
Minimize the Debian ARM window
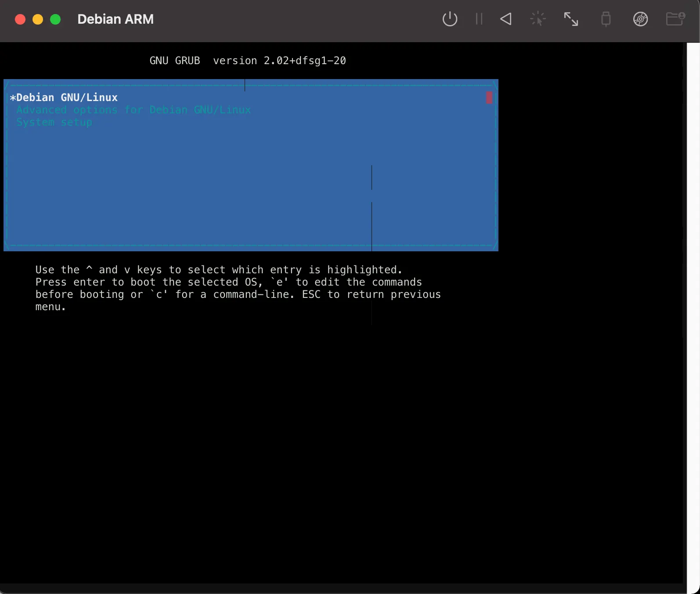(x=38, y=19)
